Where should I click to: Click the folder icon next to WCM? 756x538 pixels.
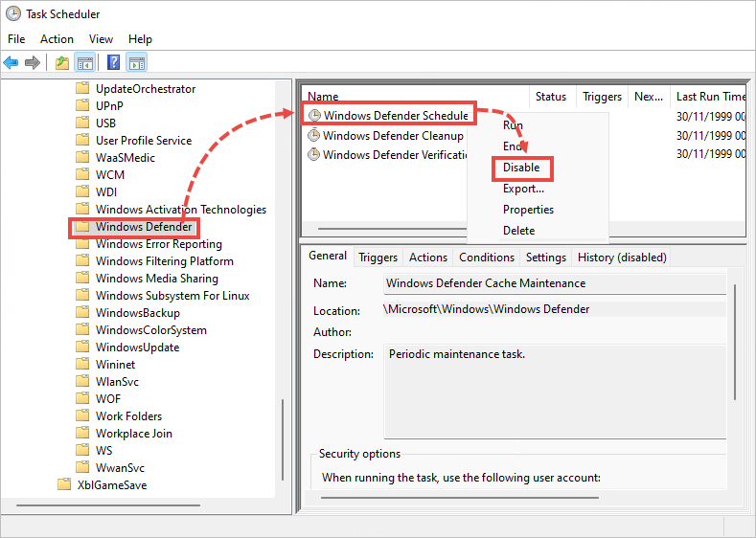click(83, 174)
